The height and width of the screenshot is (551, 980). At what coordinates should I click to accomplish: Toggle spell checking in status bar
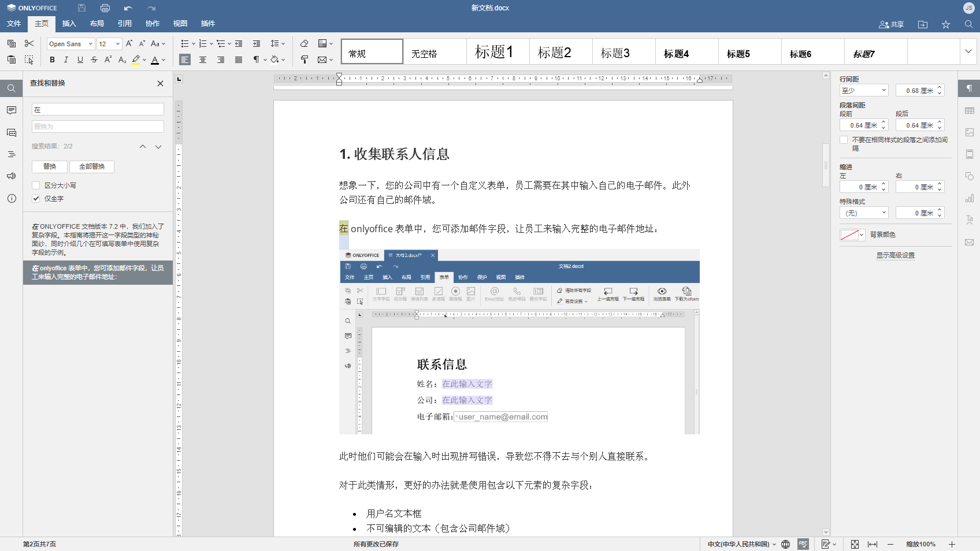803,544
